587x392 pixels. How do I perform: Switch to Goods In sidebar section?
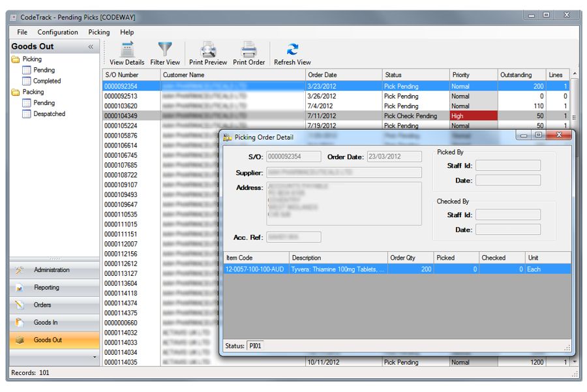point(46,322)
